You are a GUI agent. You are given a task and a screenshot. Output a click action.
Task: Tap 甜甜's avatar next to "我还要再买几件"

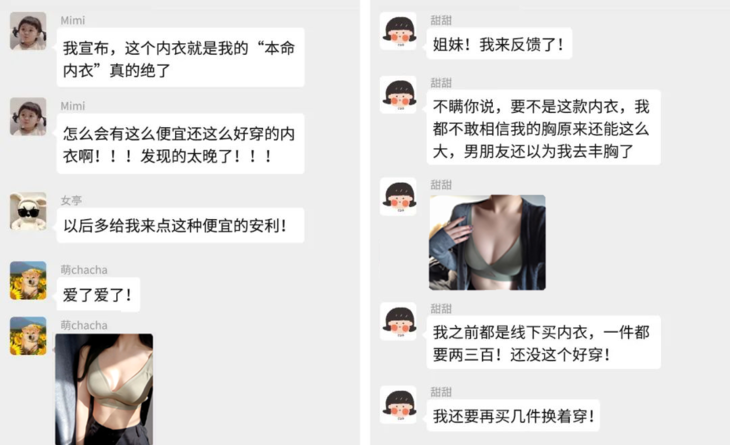tap(399, 405)
